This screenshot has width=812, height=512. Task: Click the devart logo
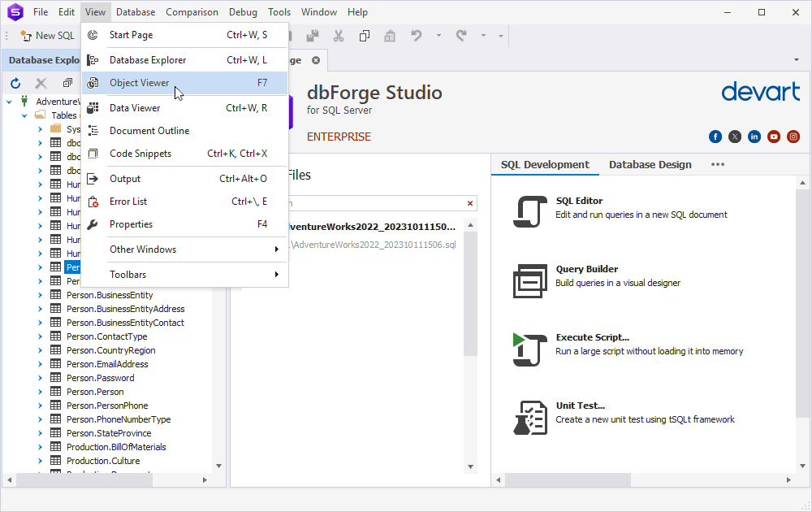(761, 92)
